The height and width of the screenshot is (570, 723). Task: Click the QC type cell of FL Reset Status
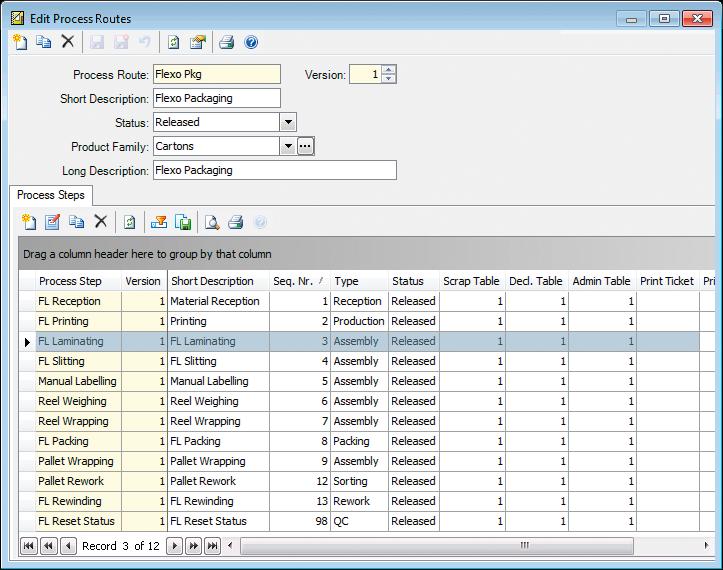(x=359, y=521)
